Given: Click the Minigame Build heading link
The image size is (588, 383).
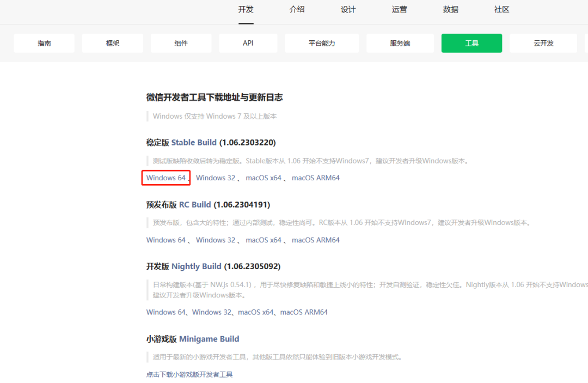Looking at the screenshot, I should point(209,339).
